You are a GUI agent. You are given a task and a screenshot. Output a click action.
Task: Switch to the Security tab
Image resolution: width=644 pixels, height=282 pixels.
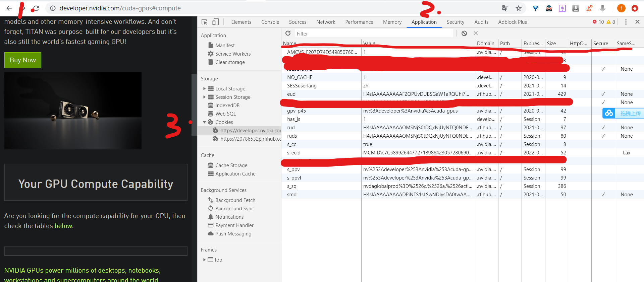coord(455,22)
